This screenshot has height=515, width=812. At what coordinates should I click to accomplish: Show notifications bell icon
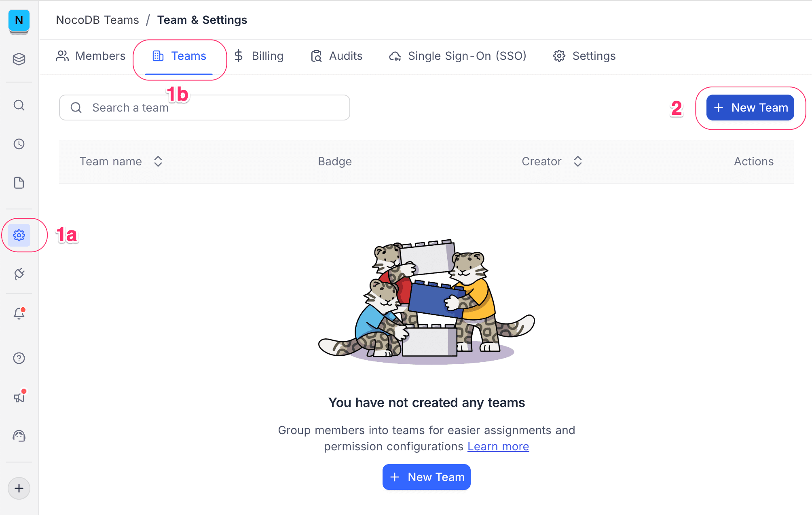pos(19,313)
